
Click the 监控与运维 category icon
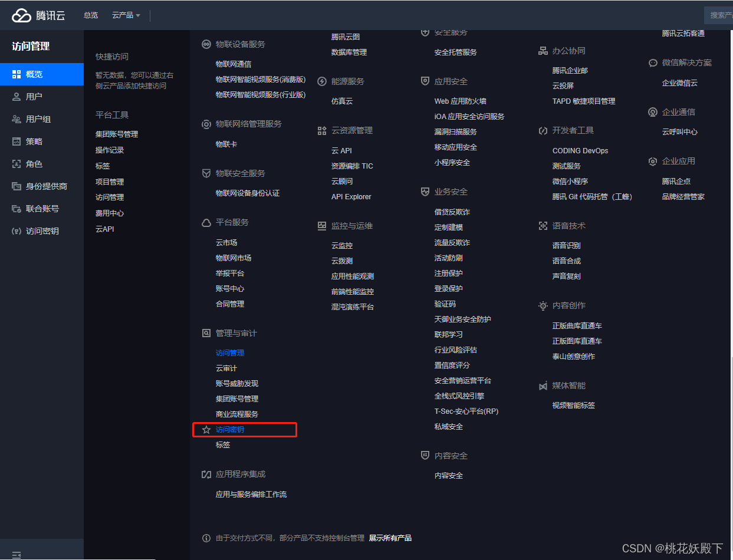[x=322, y=226]
